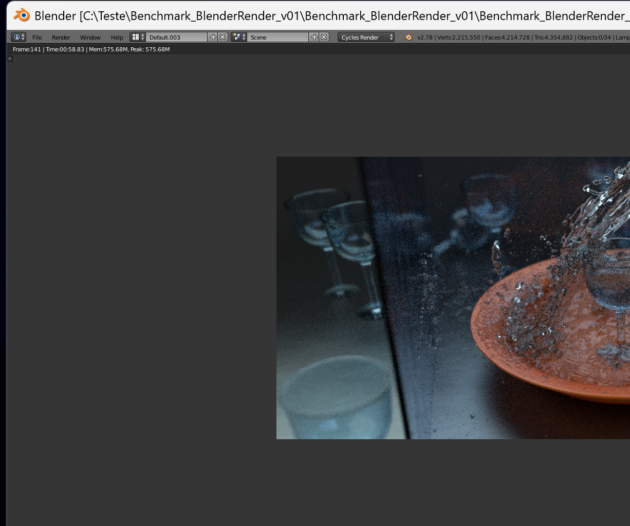Click the window title bar path text
The height and width of the screenshot is (526, 630).
330,15
